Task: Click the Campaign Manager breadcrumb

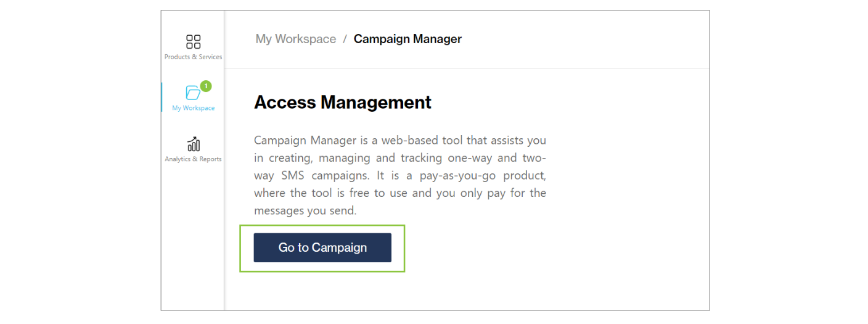Action: click(x=407, y=39)
